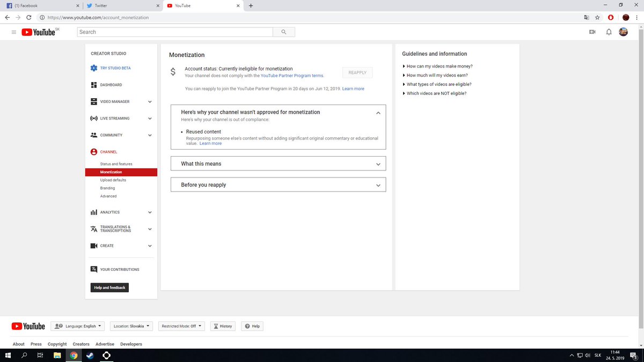The width and height of the screenshot is (644, 362).
Task: Open the account avatar menu
Action: pos(624,32)
